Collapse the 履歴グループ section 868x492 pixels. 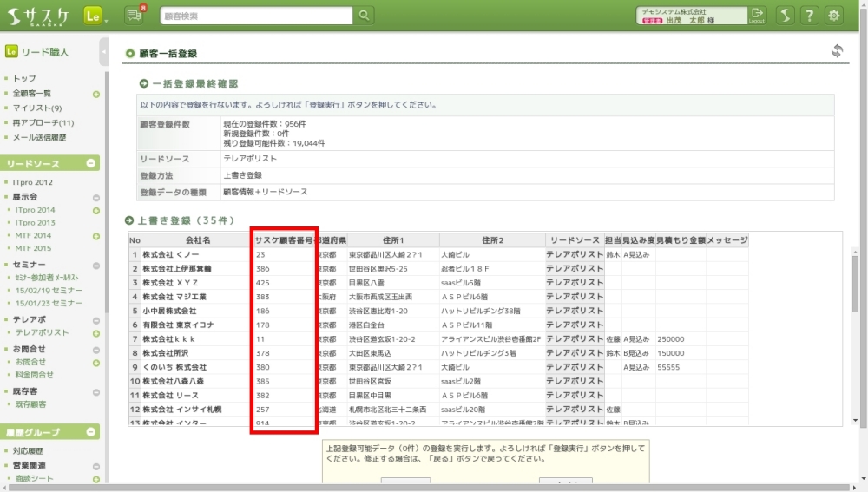click(91, 432)
